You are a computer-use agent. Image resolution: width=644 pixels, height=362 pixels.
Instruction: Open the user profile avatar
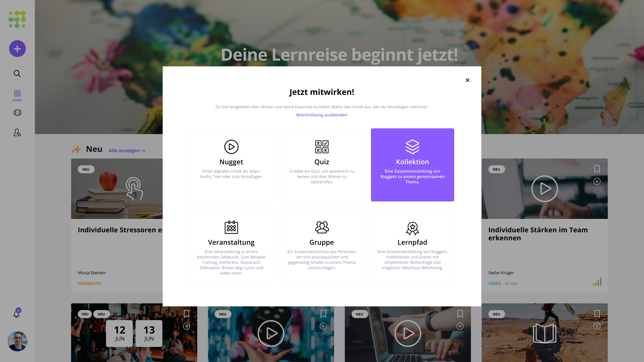17,341
